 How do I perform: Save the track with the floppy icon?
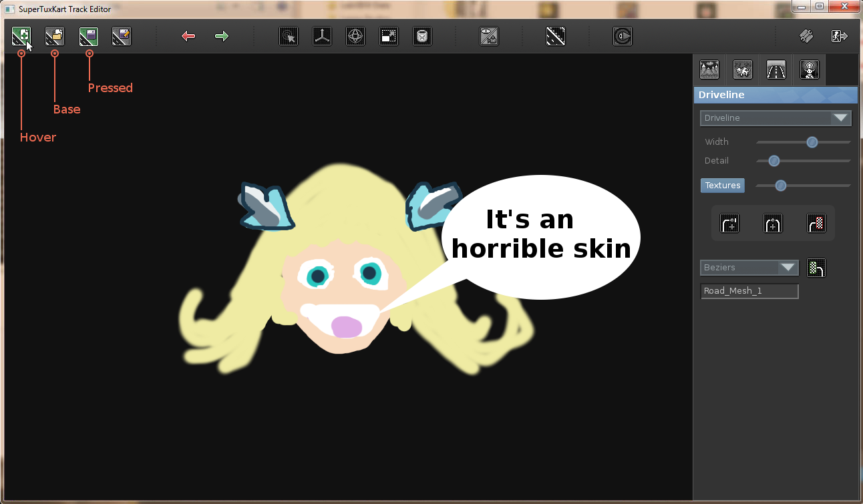[x=88, y=36]
